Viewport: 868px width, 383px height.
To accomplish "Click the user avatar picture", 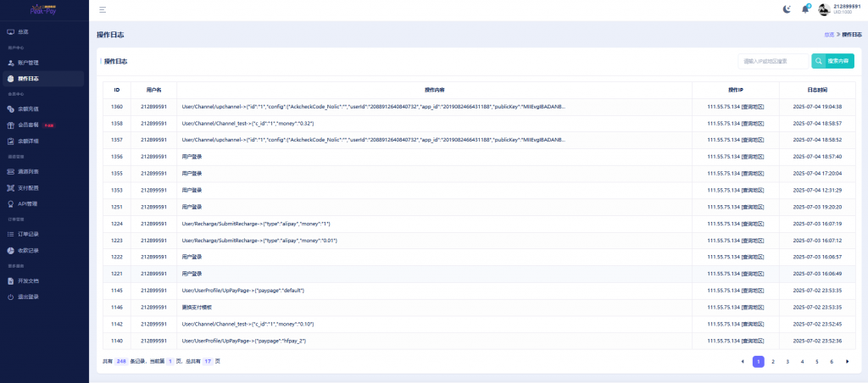I will point(825,9).
